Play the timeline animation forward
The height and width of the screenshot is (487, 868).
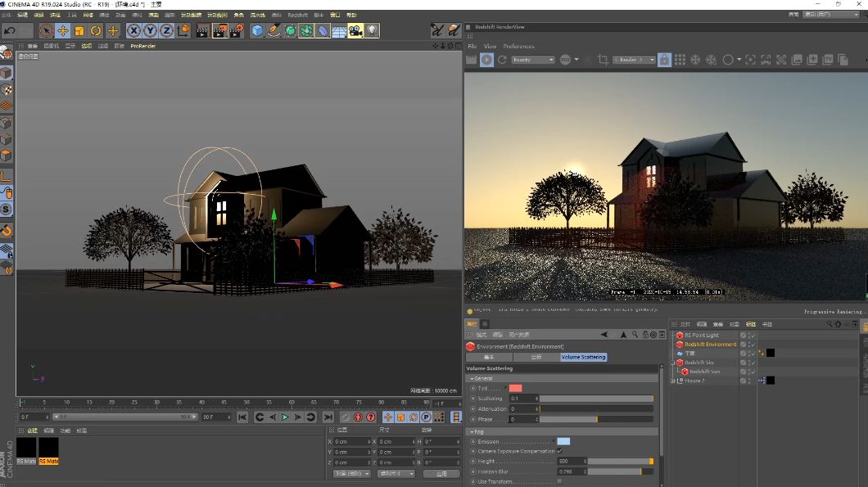coord(285,417)
